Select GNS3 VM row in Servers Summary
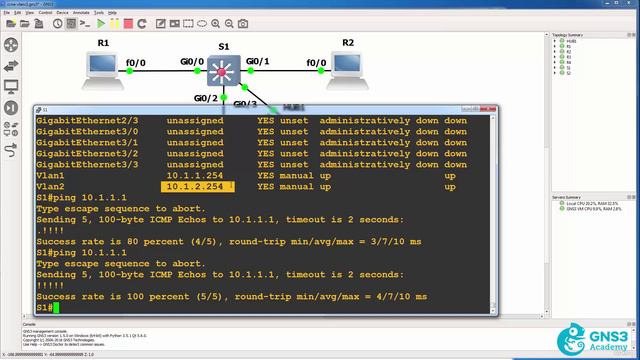 [591, 209]
